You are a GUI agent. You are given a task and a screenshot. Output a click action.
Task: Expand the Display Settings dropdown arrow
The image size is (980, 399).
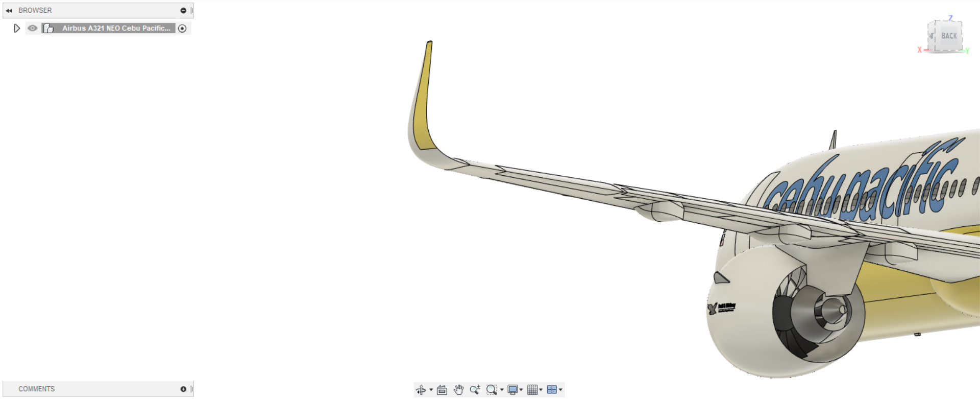521,390
